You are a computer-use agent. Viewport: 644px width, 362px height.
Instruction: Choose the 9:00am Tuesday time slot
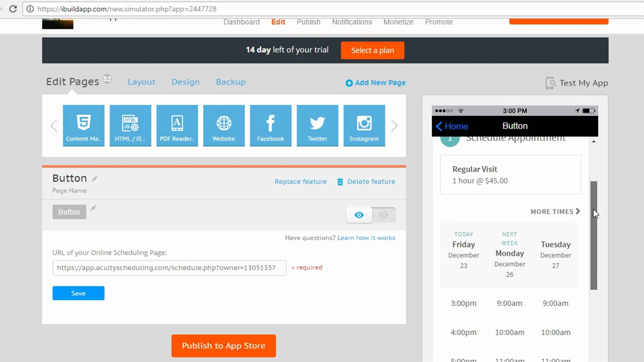(x=555, y=303)
